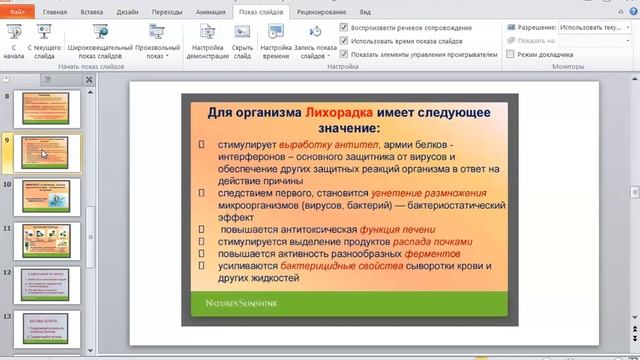This screenshot has height=360, width=640.
Task: Close the slide thumbnails pane
Action: point(89,80)
